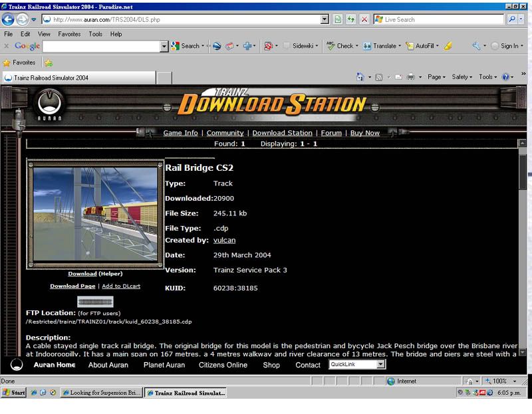Open the Game Info link
Viewport: 532px width, 414px height.
click(180, 133)
